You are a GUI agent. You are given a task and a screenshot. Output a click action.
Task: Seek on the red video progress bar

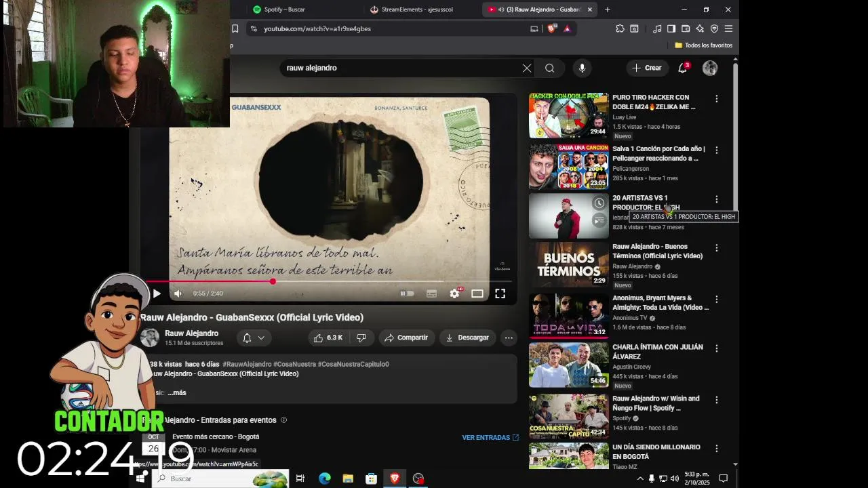point(328,281)
